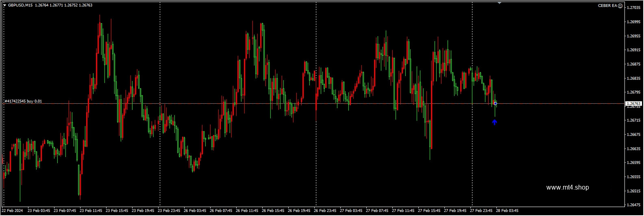Click the 1.26915 price axis label

[x=633, y=50]
